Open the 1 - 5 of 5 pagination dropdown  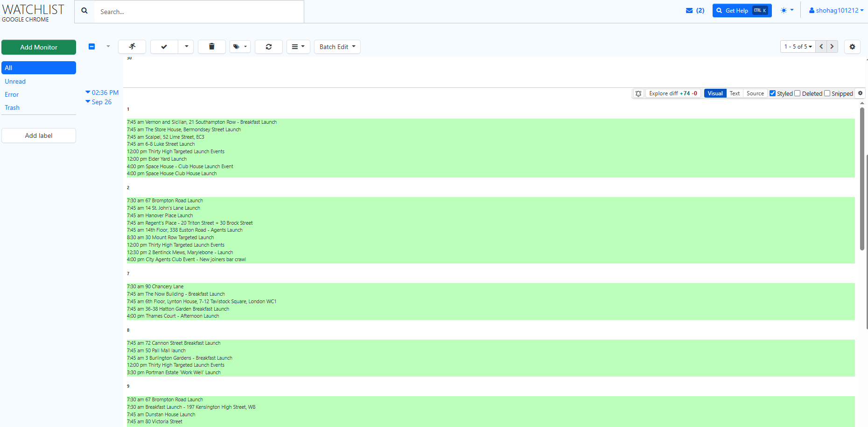pyautogui.click(x=798, y=47)
